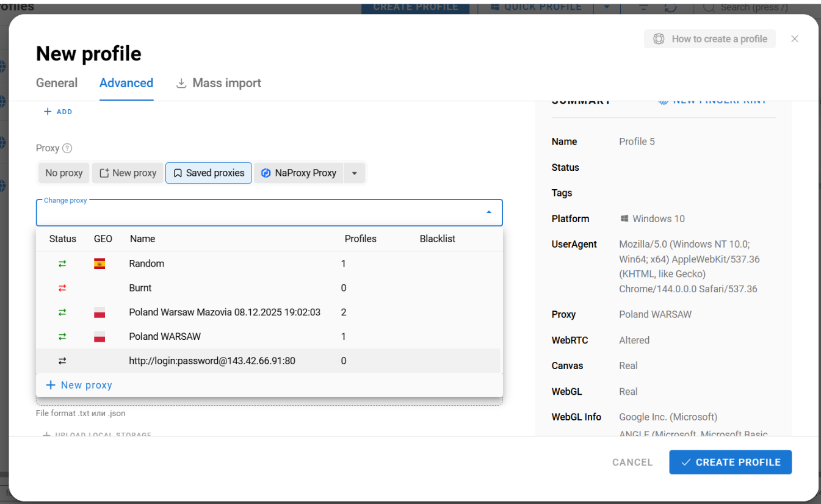The height and width of the screenshot is (504, 821).
Task: Click the proxy help question mark icon
Action: (67, 148)
